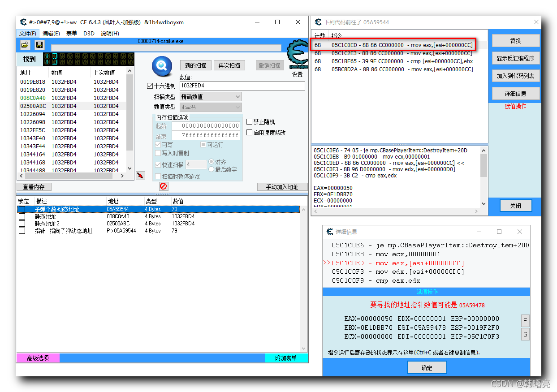Confirm with the 确定 button
Viewport: 557px width, 392px height.
[427, 368]
